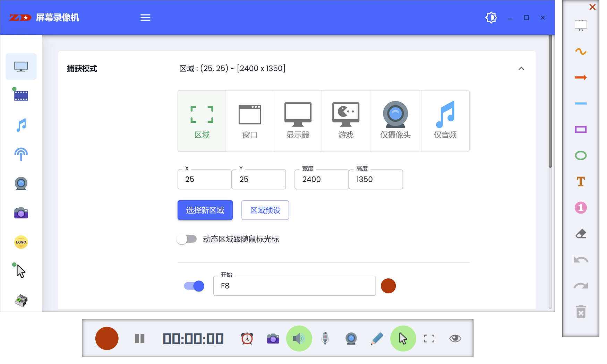Click the 宽度 input field showing 2400
This screenshot has height=364, width=607.
[321, 179]
